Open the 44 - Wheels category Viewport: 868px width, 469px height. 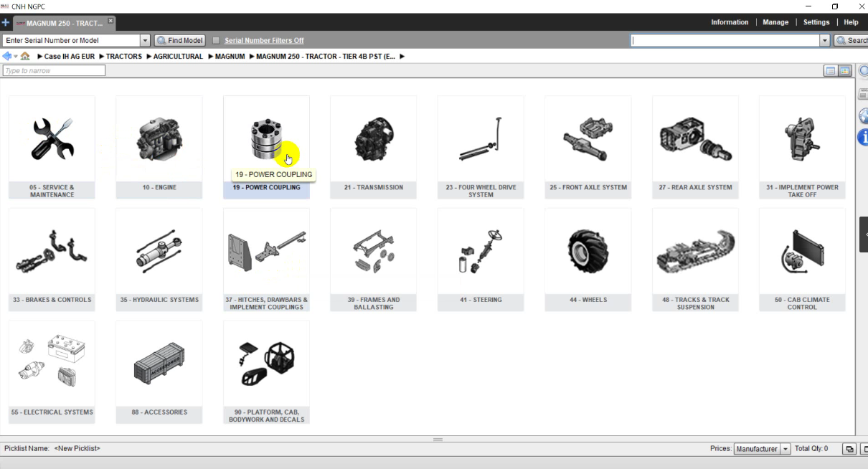point(588,260)
